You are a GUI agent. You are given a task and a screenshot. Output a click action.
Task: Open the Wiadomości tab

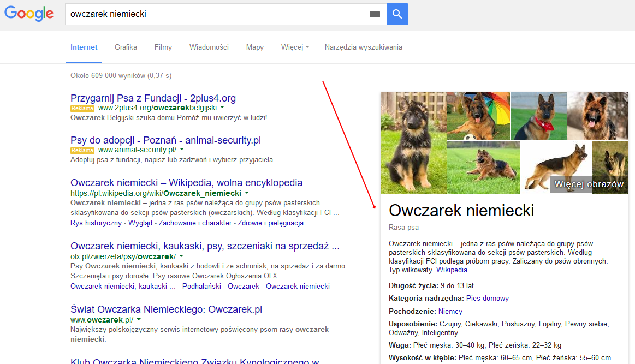[x=209, y=47]
